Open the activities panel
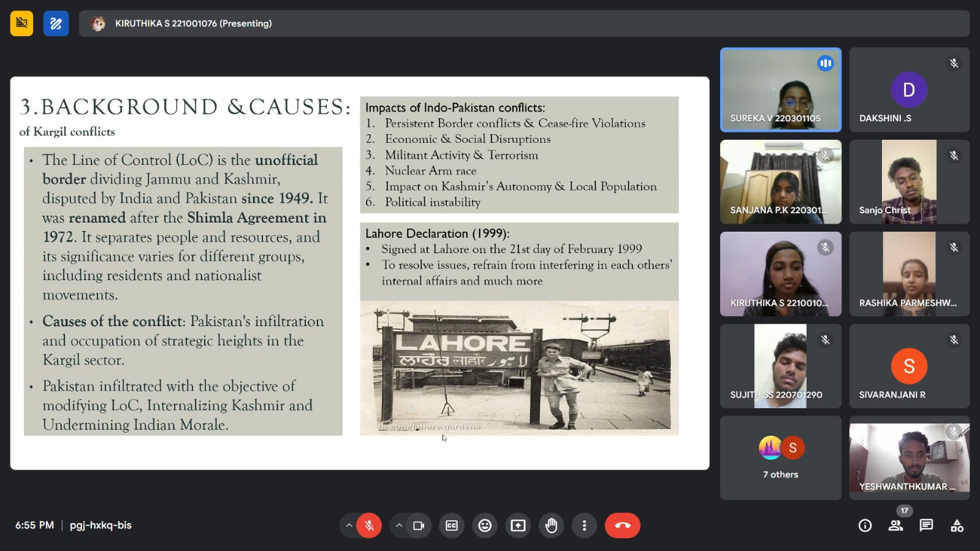Screen dimensions: 980x551 click(x=957, y=525)
